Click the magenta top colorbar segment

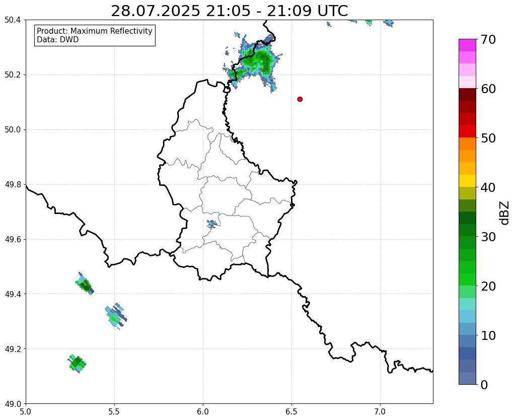[x=467, y=45]
